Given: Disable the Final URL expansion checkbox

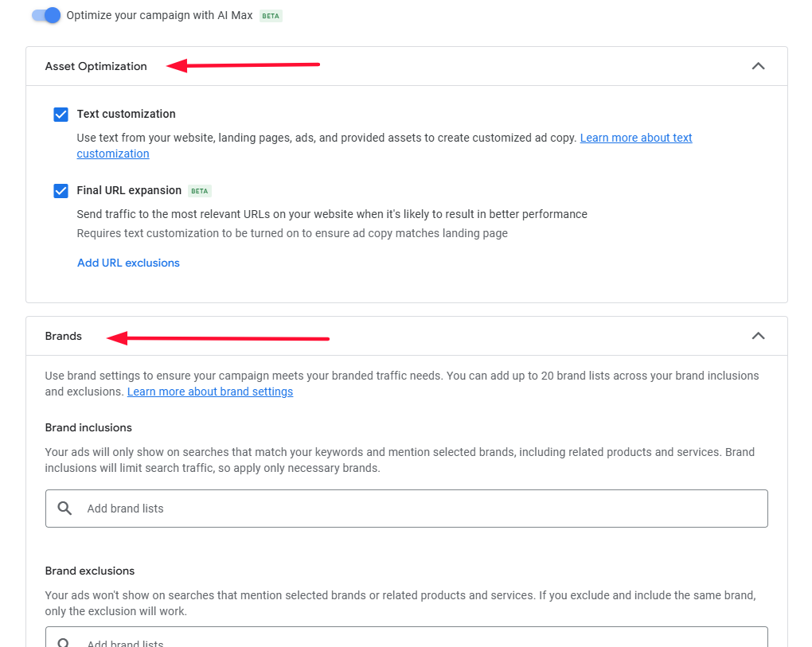Looking at the screenshot, I should 61,191.
